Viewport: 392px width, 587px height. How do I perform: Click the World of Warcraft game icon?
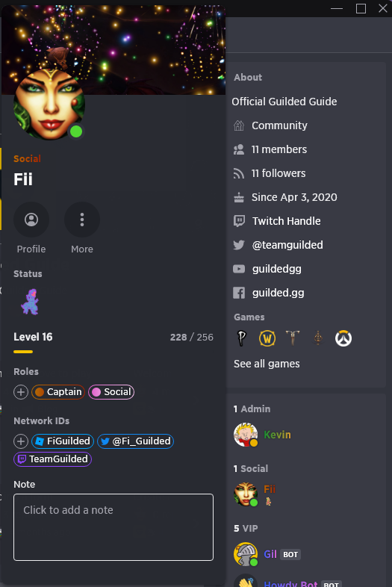(x=267, y=338)
